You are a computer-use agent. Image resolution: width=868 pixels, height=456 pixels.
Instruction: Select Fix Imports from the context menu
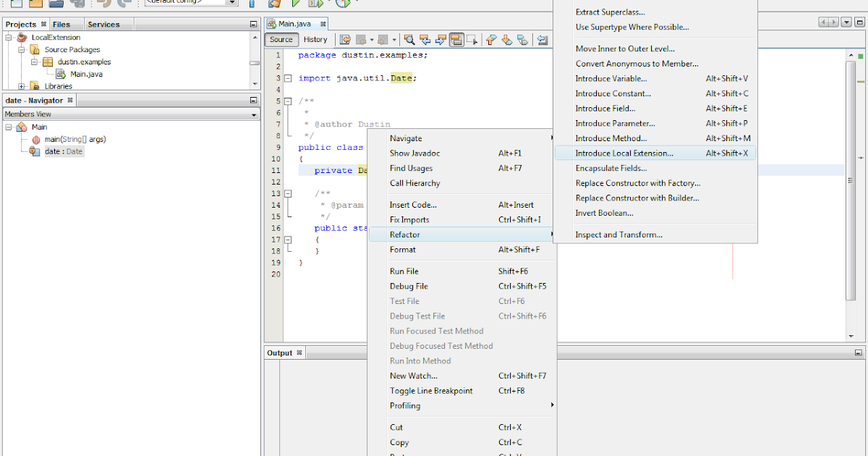point(411,219)
